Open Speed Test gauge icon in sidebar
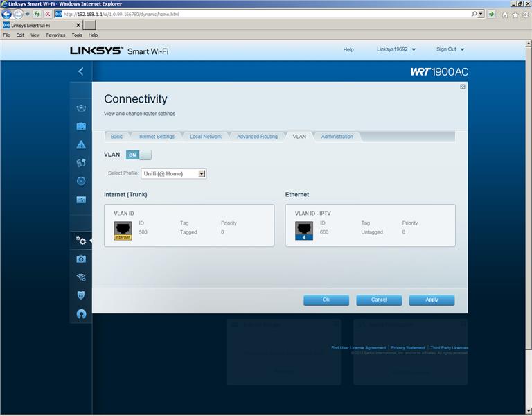Image resolution: width=532 pixels, height=416 pixels. 81,181
